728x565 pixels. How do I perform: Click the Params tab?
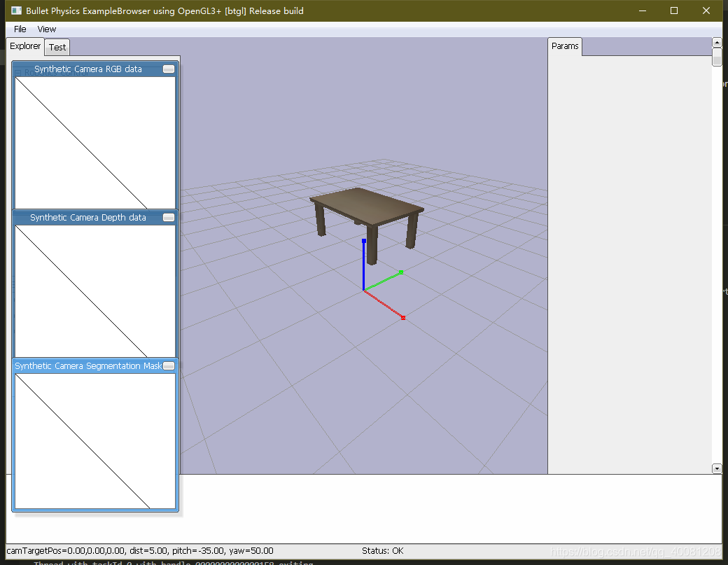[x=565, y=46]
